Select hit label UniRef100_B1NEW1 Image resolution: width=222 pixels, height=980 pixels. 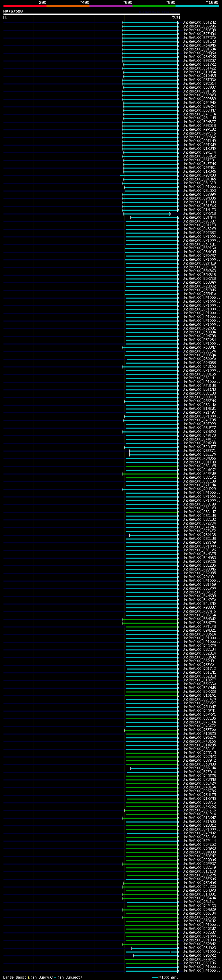click(x=199, y=408)
